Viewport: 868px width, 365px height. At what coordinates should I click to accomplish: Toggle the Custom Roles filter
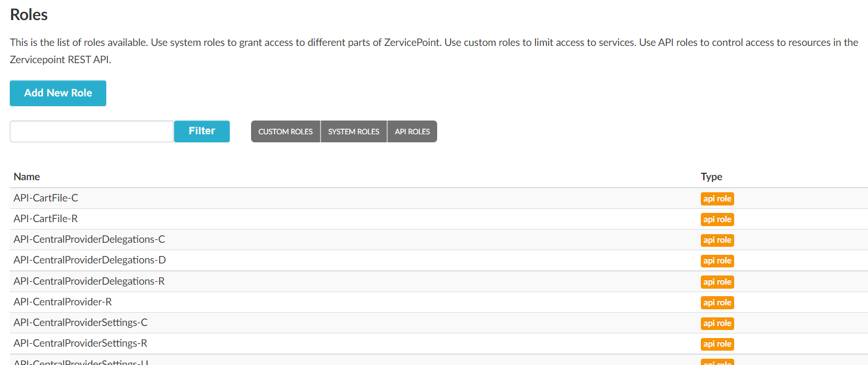286,131
